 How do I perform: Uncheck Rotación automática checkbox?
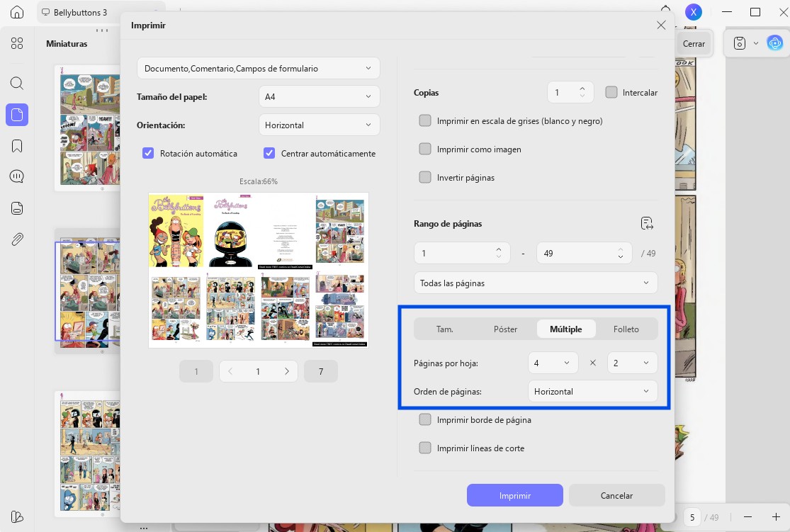tap(147, 153)
